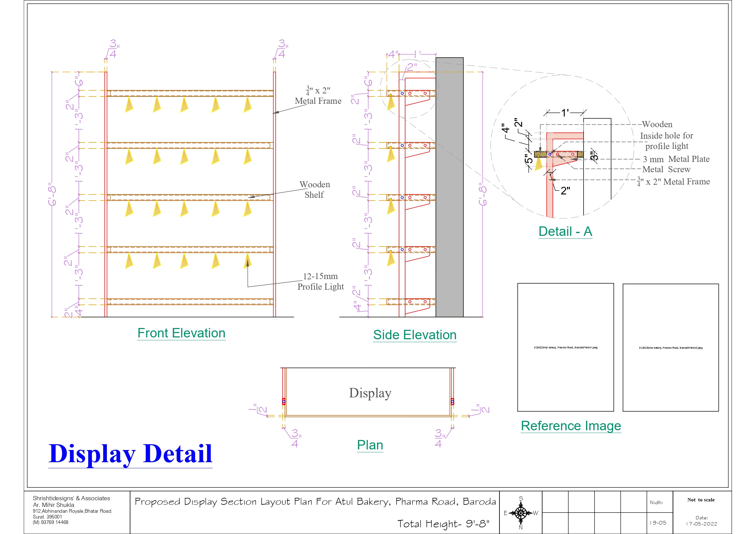Click the date 17-05-2022 in title block
Viewport: 756px width, 534px height.
702,524
